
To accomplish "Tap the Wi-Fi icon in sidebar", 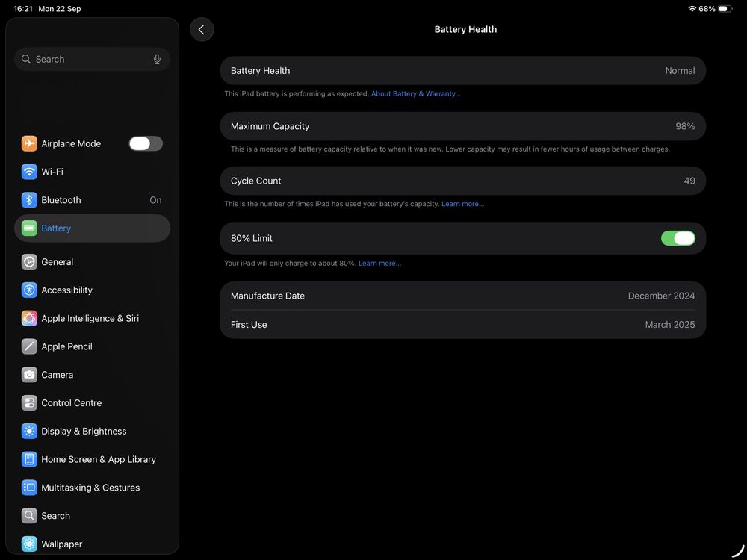I will [x=29, y=172].
